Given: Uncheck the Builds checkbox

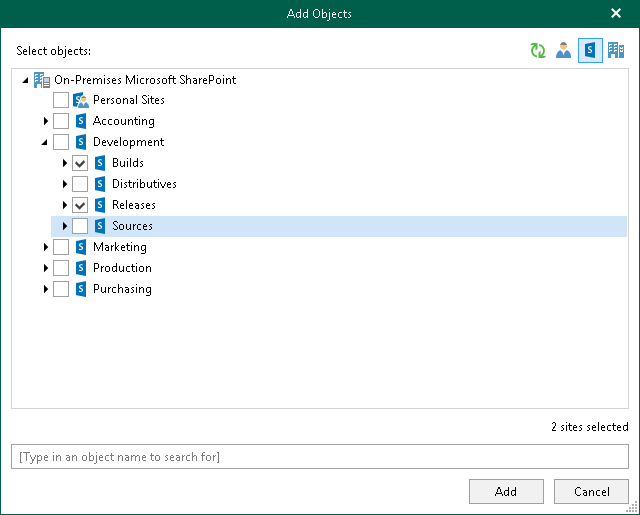Looking at the screenshot, I should point(80,163).
